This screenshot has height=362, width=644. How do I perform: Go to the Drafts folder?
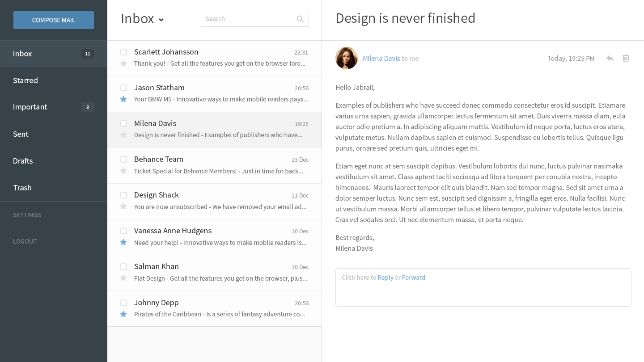tap(23, 161)
